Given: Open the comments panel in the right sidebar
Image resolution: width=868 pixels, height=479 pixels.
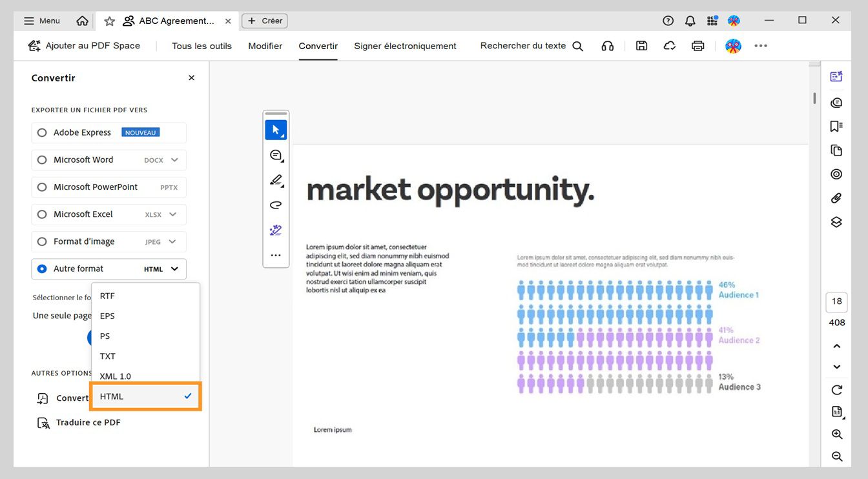Looking at the screenshot, I should click(836, 102).
